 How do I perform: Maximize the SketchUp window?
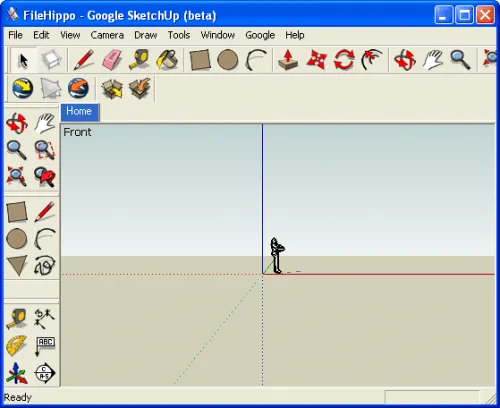point(465,15)
